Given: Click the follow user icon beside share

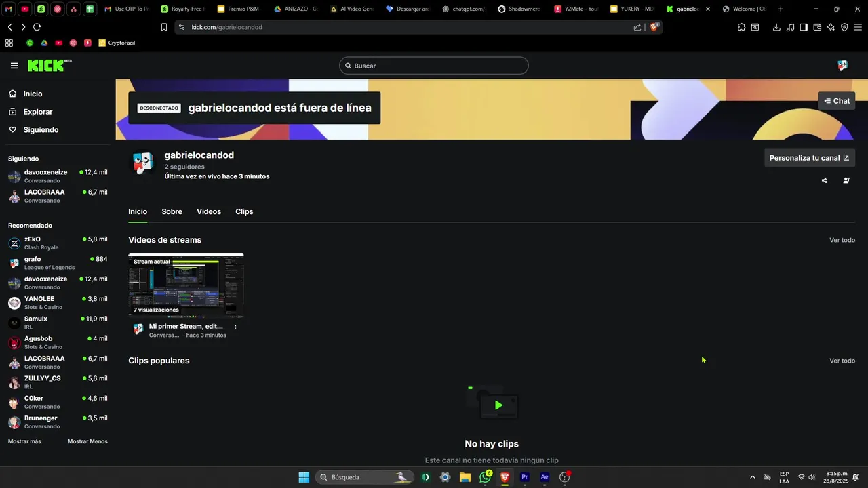Looking at the screenshot, I should [x=846, y=180].
